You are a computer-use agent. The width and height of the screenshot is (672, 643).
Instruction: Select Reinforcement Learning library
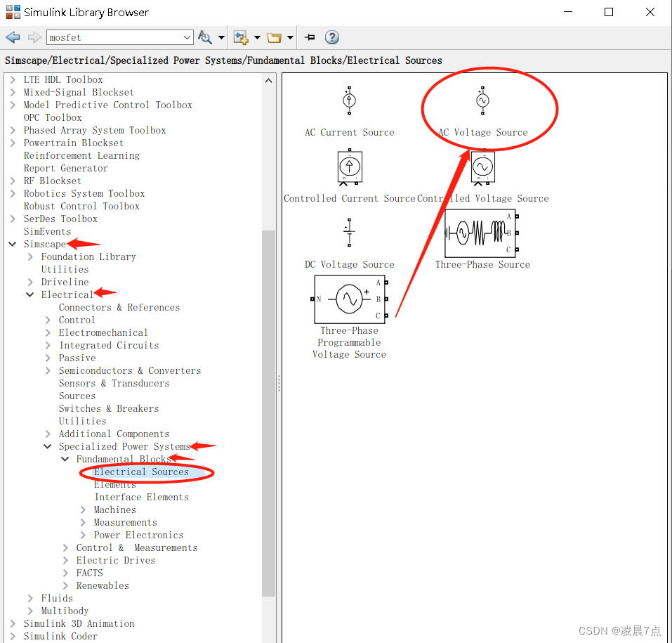(81, 156)
